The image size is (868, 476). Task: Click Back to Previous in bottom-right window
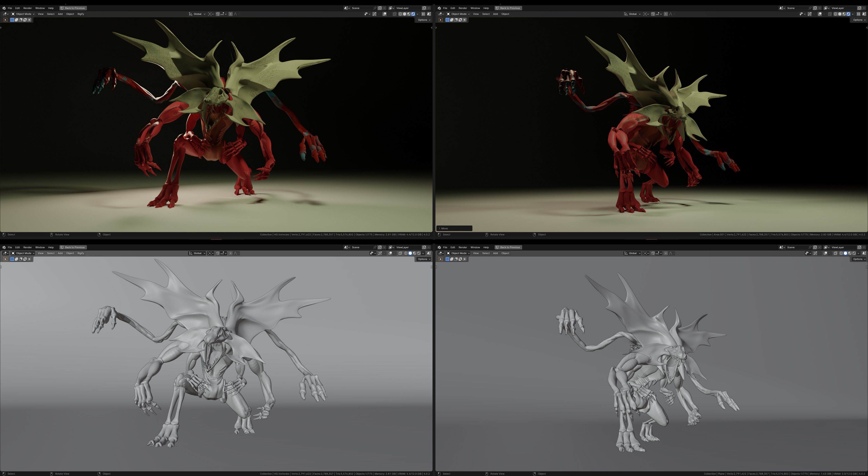(x=508, y=247)
